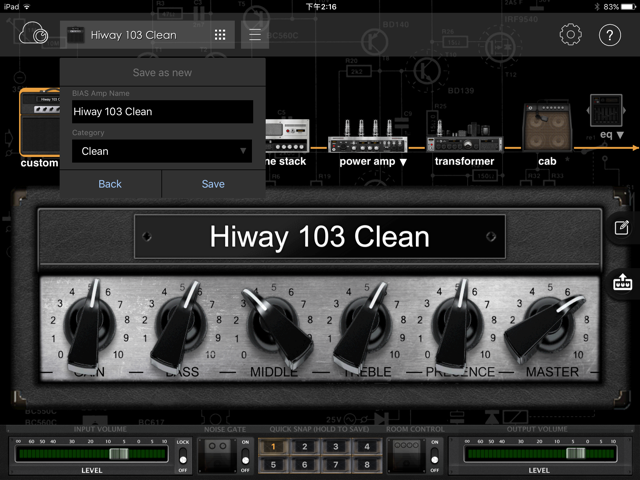Tap the battery indicator in status bar
This screenshot has height=480, width=640.
click(629, 7)
